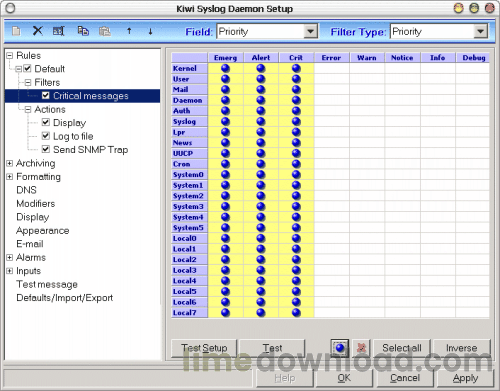Toggle the Local4 Alert priority dot

(x=261, y=281)
